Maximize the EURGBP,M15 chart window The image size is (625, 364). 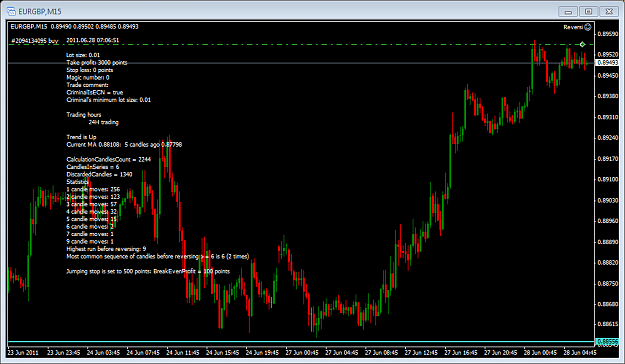(588, 12)
